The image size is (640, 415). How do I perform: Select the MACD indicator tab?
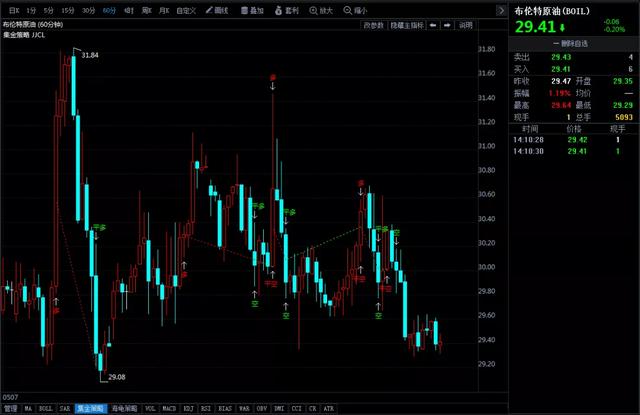click(x=169, y=408)
